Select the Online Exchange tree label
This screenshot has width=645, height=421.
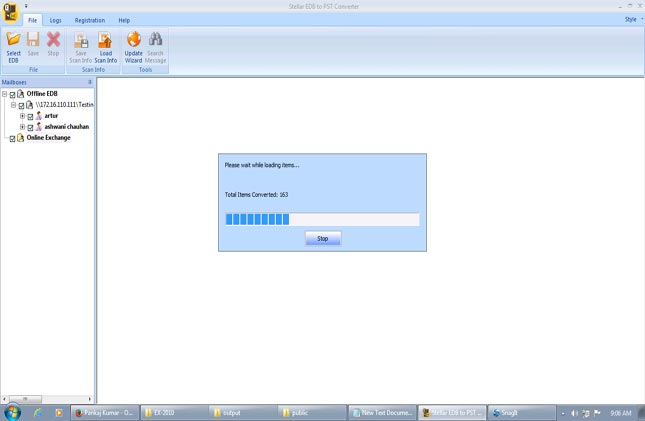(x=49, y=138)
